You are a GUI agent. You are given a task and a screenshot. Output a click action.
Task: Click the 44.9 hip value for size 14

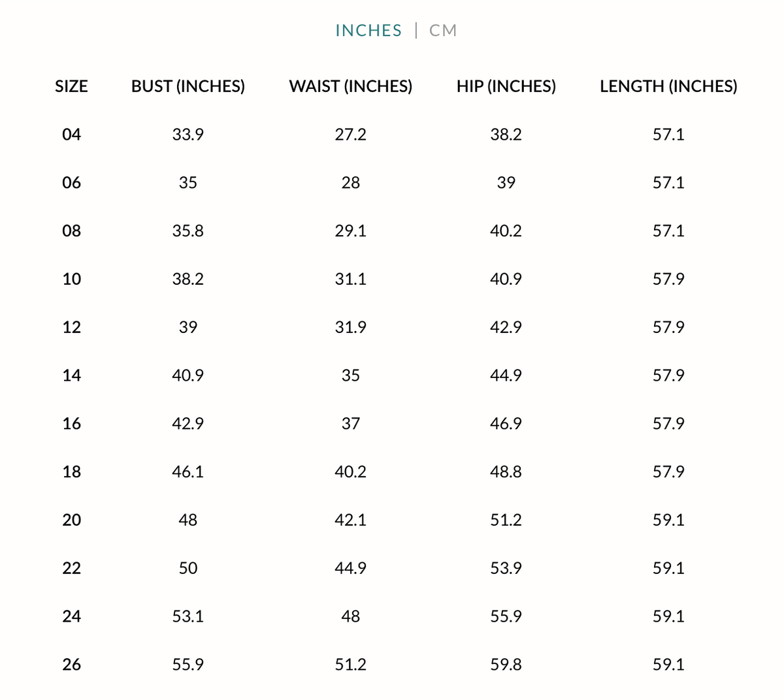click(506, 375)
